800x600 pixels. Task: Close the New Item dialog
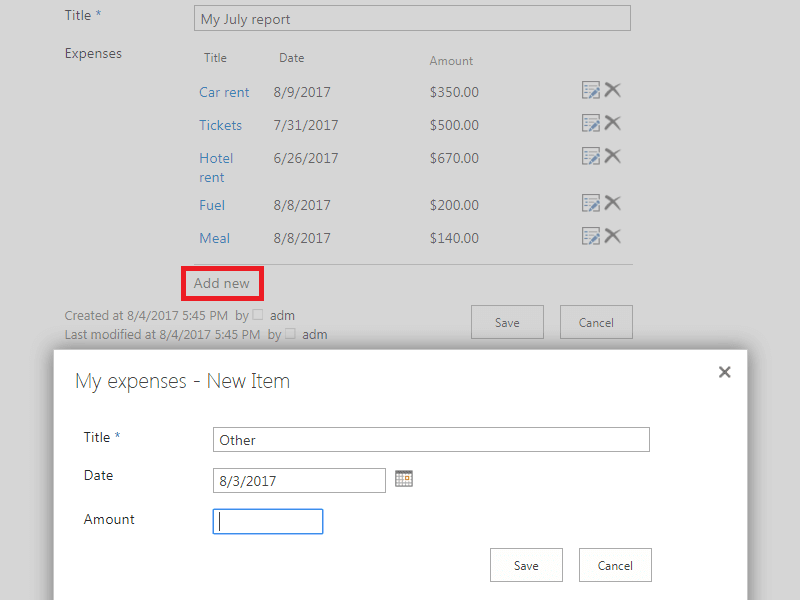click(725, 372)
